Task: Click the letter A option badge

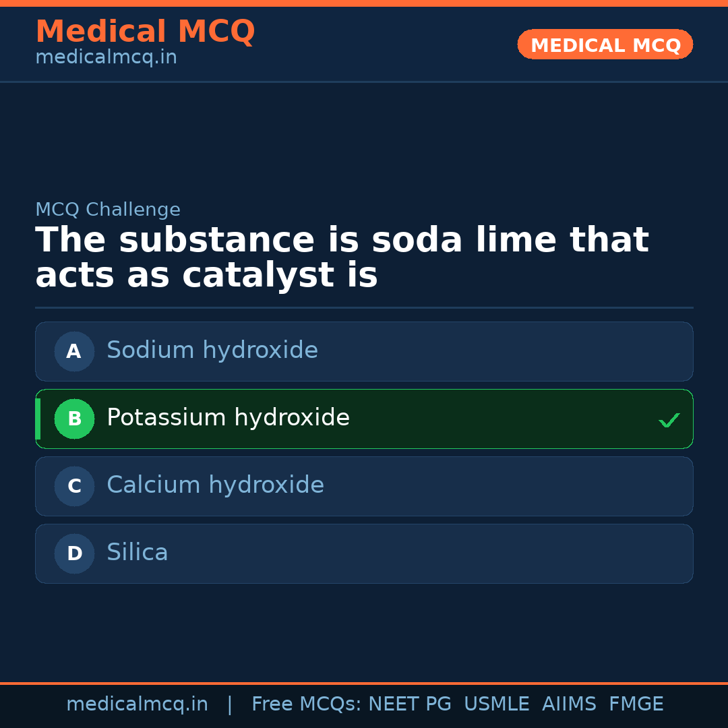Action: pyautogui.click(x=74, y=351)
